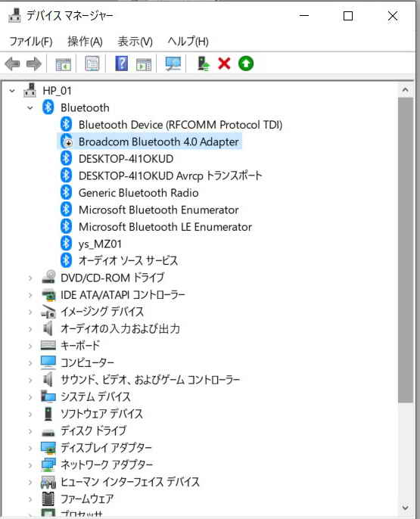Expand the ファームウェア category
Screen dimensions: 420x519
30,499
